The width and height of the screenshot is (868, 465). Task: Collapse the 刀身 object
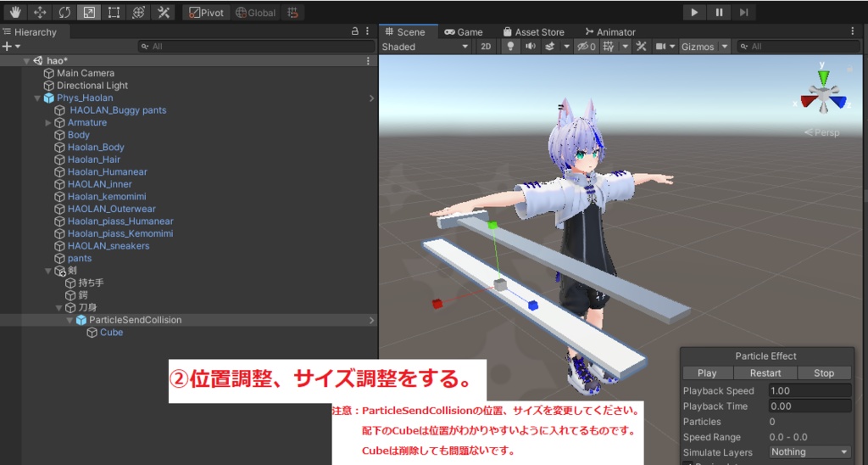tap(58, 308)
